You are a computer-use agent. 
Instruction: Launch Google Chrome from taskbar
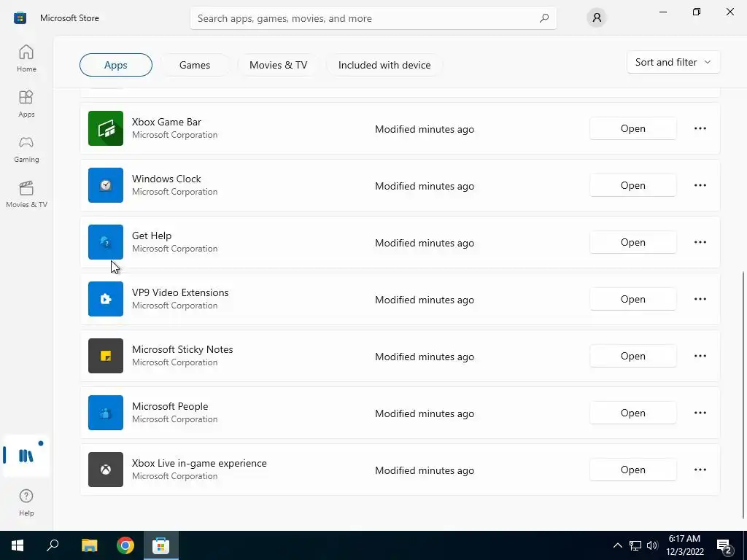125,545
